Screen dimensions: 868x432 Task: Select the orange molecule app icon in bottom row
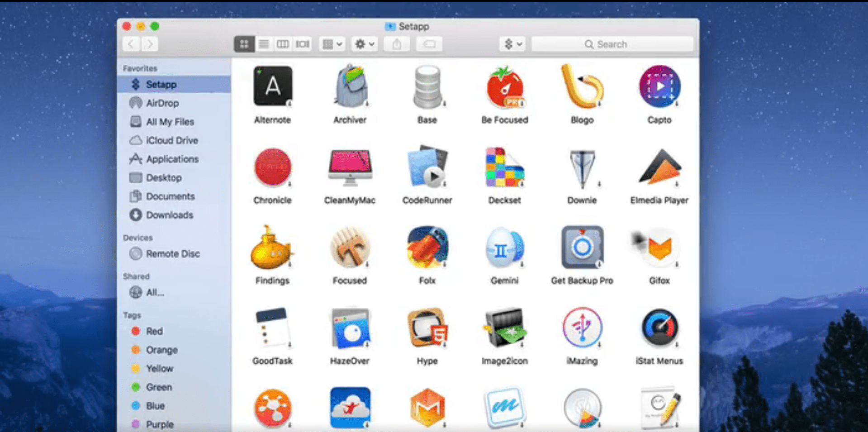click(272, 408)
